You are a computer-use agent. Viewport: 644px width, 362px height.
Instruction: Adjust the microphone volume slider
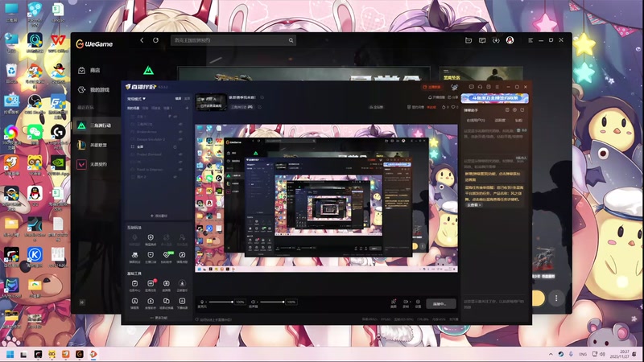(x=221, y=302)
